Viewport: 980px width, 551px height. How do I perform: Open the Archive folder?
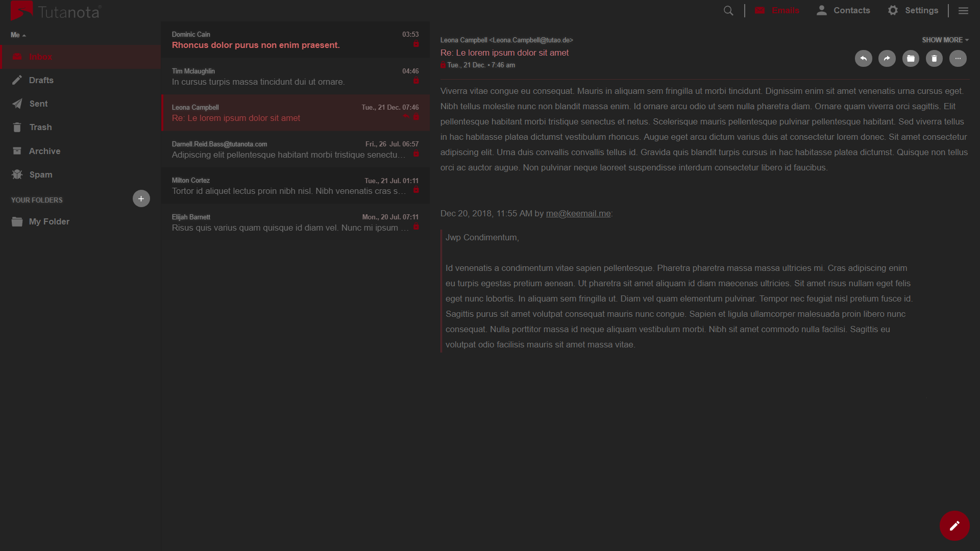click(45, 151)
